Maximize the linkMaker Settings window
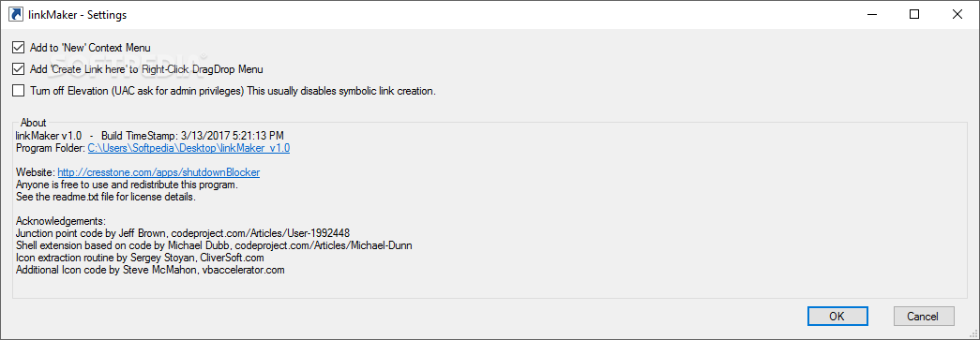 (x=914, y=14)
